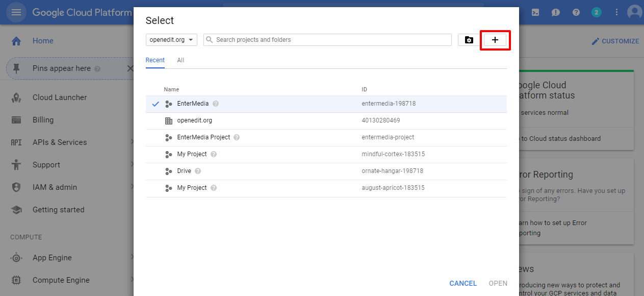Select the openedit.org row

326,121
